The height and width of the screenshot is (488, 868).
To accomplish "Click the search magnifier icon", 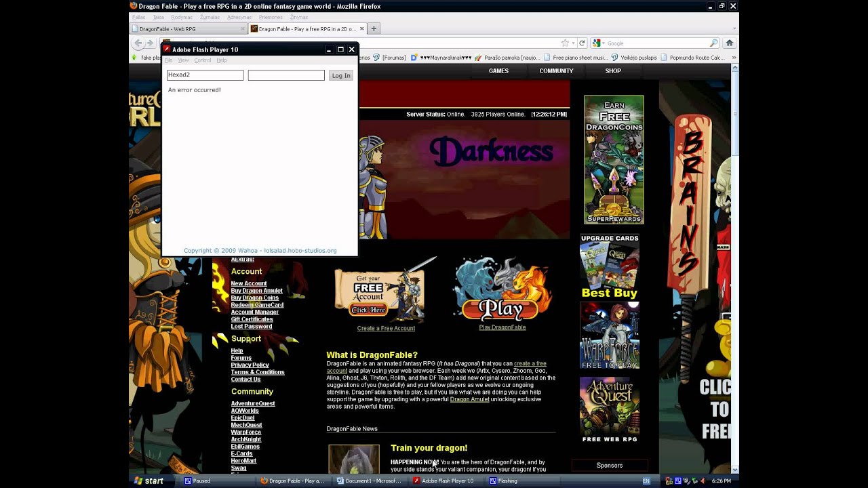I will [x=714, y=43].
